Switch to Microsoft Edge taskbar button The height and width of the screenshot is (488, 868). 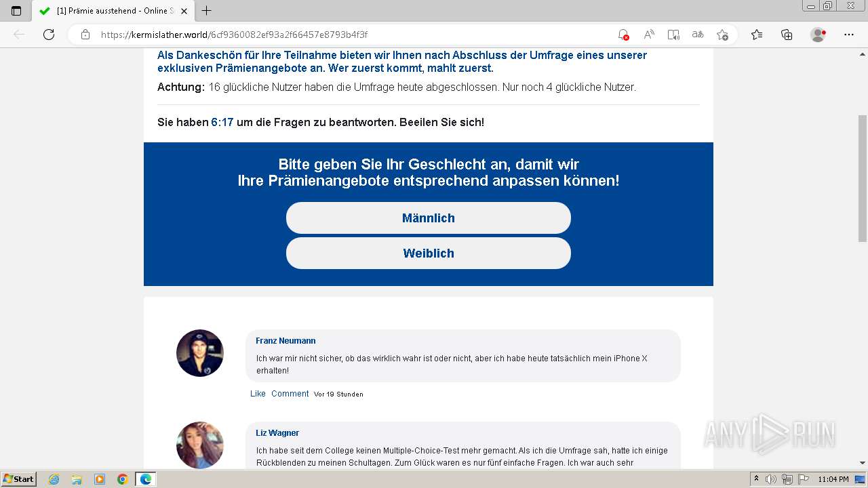pos(146,479)
